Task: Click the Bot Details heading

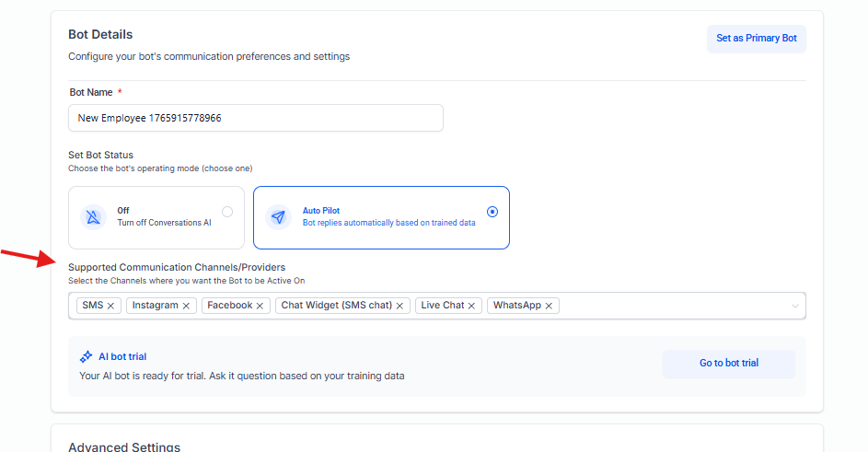Action: [x=100, y=35]
